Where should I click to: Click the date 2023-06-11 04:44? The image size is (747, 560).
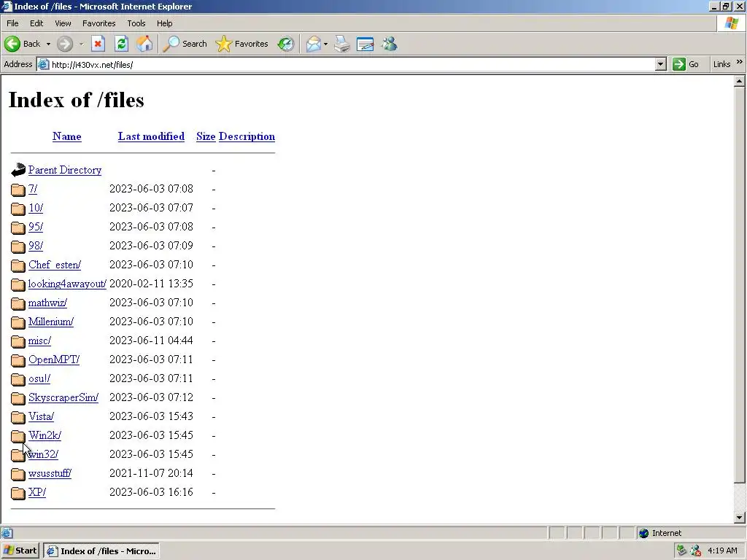click(x=151, y=341)
